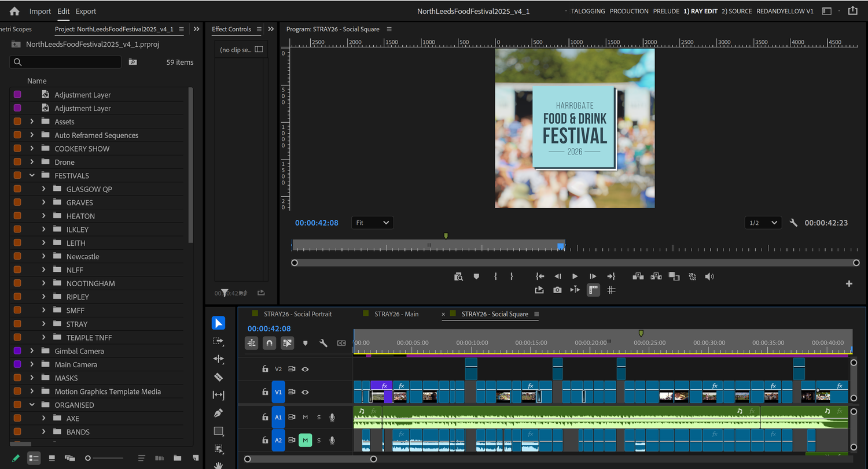This screenshot has width=868, height=469.
Task: Switch Project panel to Icon view
Action: 52,458
